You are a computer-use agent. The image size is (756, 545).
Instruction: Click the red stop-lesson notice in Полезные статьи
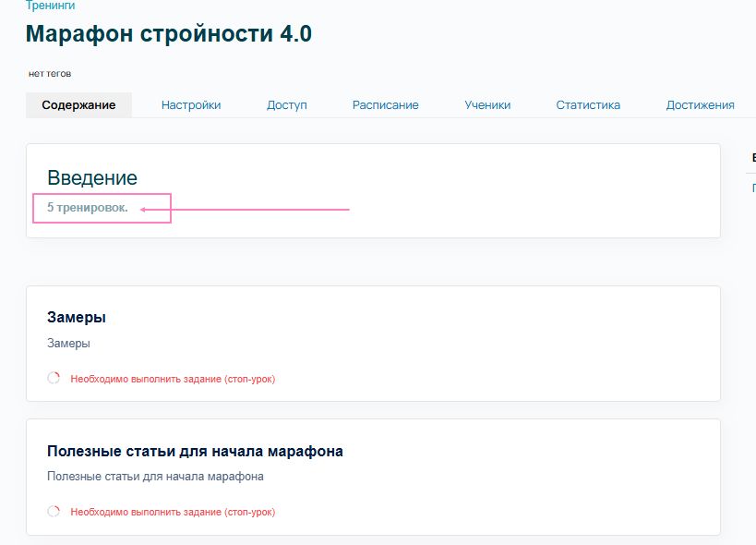(173, 512)
